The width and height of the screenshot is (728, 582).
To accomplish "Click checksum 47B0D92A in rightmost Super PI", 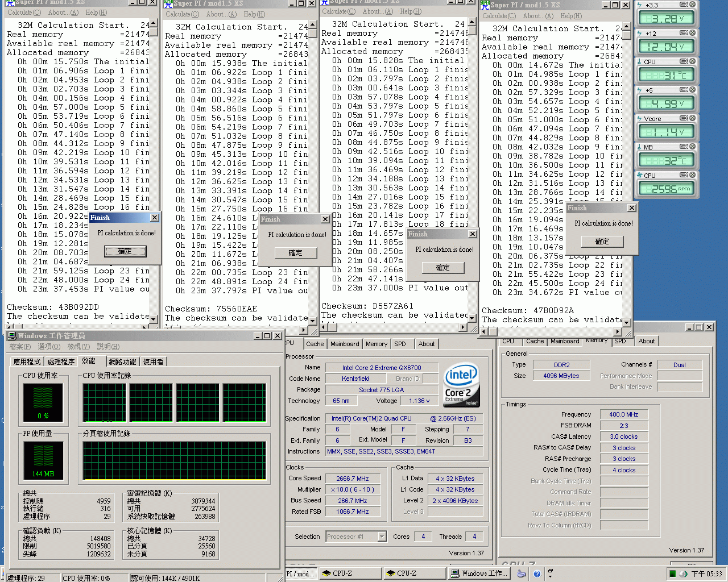I will click(x=554, y=311).
